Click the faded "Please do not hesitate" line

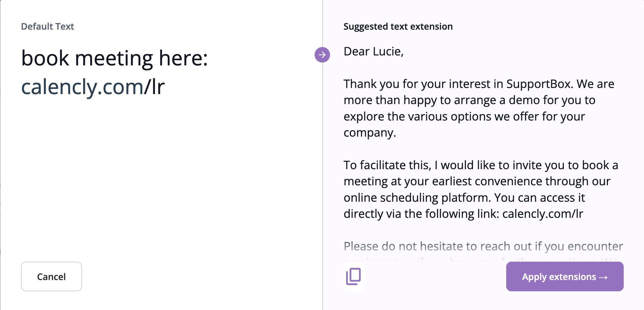(483, 247)
